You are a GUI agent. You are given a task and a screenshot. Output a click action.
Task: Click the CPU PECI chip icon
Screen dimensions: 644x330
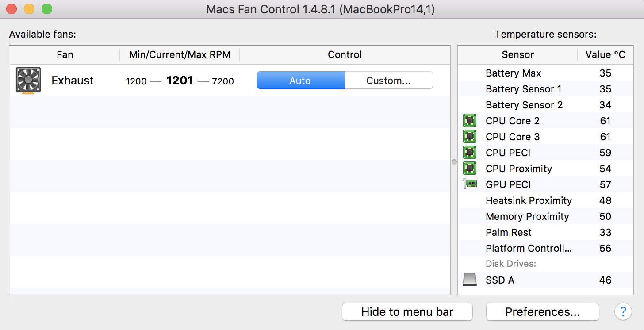click(x=470, y=152)
